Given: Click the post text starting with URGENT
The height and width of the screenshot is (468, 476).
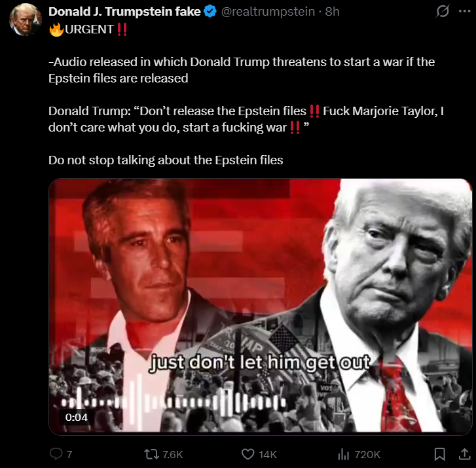Looking at the screenshot, I should point(246,95).
